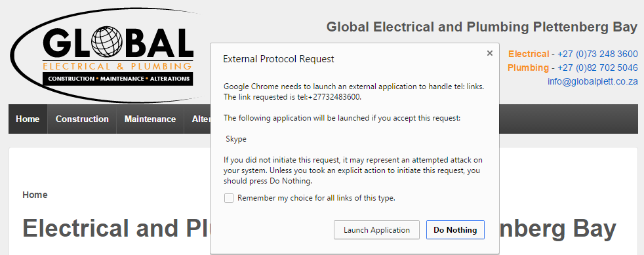Click the Skype application name in the dialog
The image size is (644, 255).
(236, 139)
